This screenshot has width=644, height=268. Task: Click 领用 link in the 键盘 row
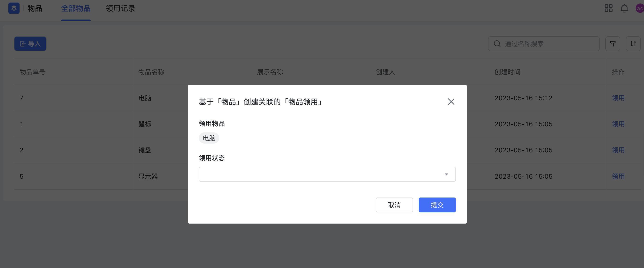coord(618,150)
